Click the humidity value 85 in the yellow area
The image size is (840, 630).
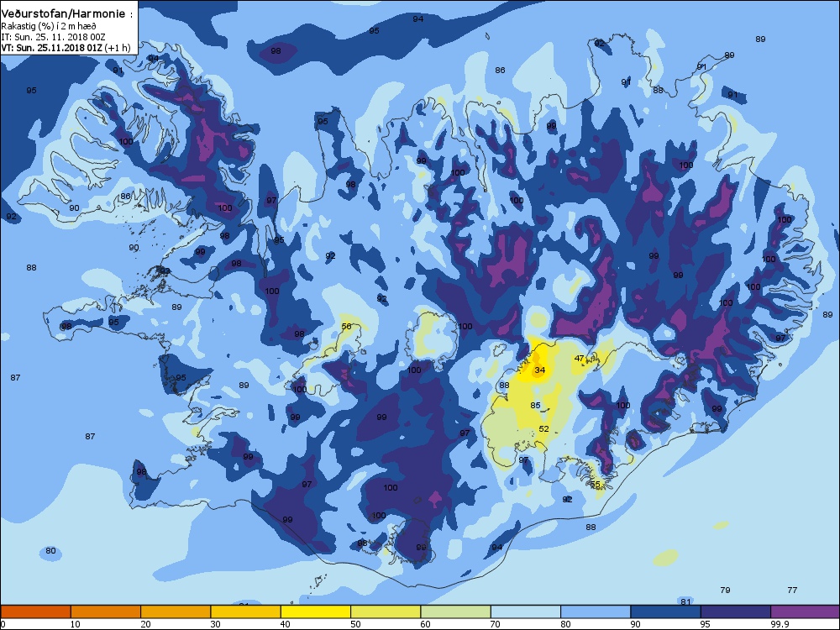[535, 405]
